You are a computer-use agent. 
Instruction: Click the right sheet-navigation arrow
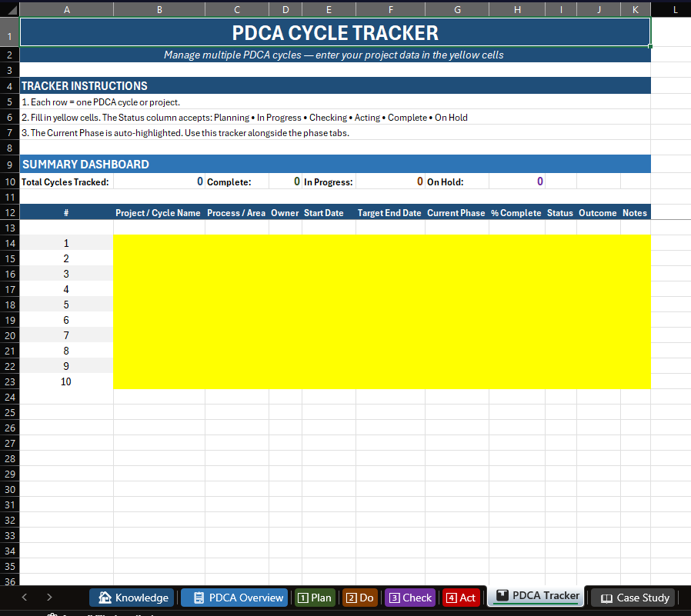click(x=48, y=597)
